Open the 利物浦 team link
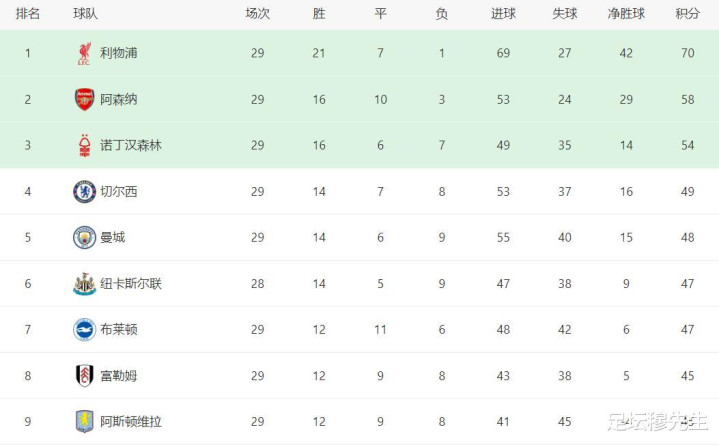 click(119, 53)
